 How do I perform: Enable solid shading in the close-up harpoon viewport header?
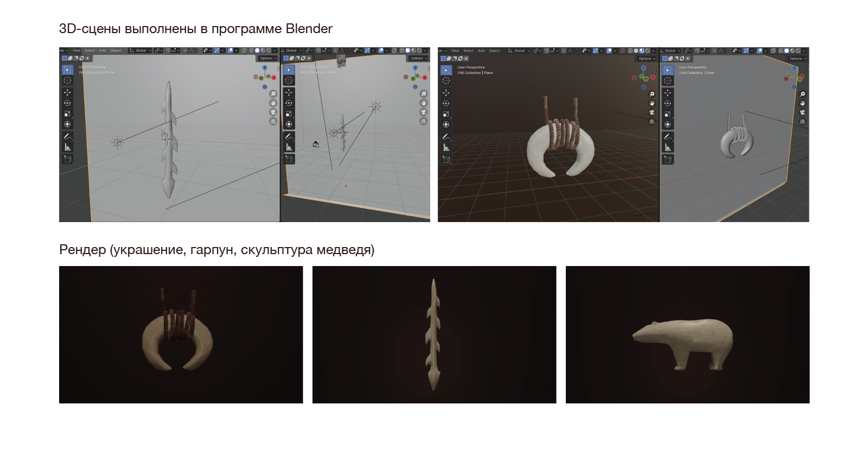tap(257, 50)
